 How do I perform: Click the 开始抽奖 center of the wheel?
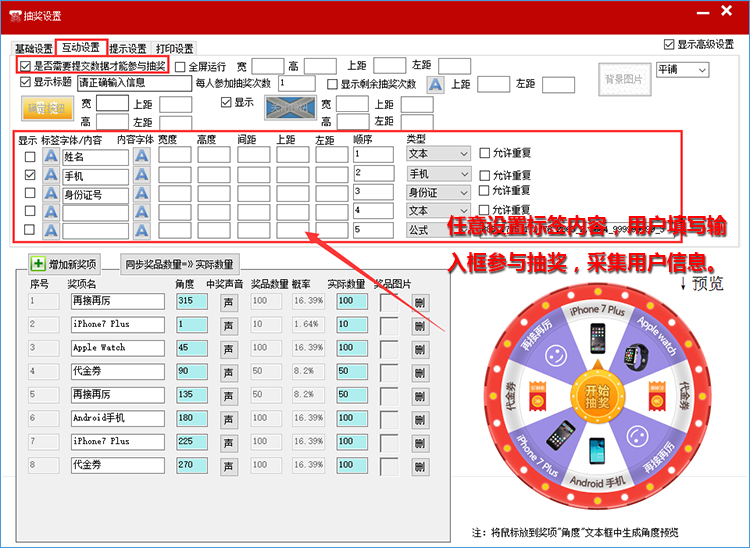pyautogui.click(x=598, y=397)
